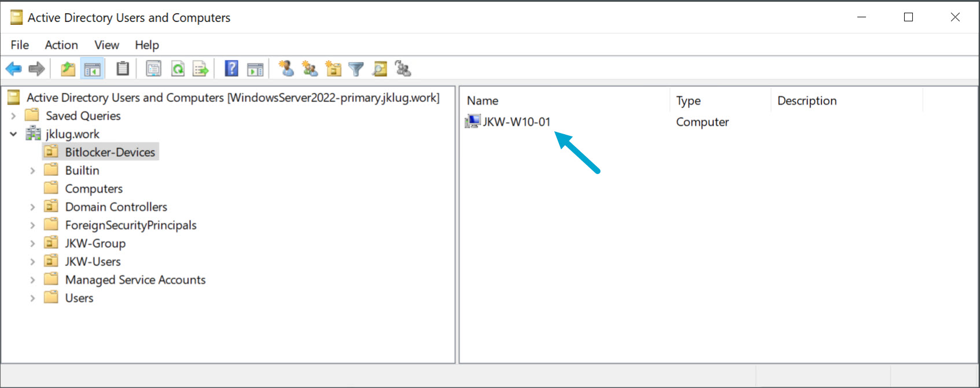Click the JKW-W10-01 computer icon
This screenshot has height=388, width=980.
[x=473, y=121]
